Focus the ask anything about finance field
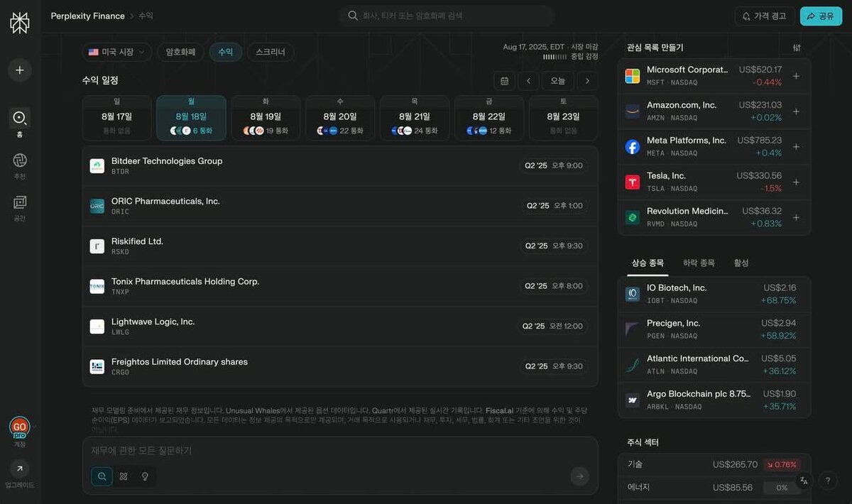The width and height of the screenshot is (852, 504). pos(340,451)
